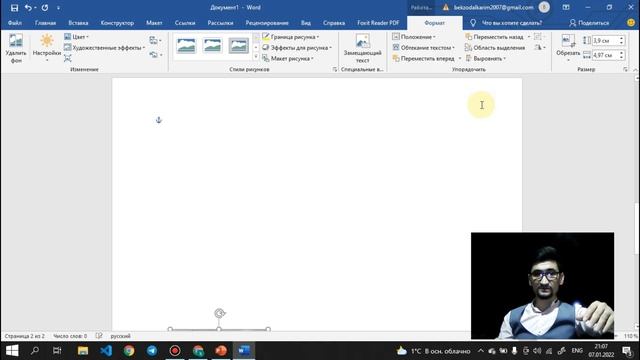Switch to the Главная tab

tap(45, 23)
